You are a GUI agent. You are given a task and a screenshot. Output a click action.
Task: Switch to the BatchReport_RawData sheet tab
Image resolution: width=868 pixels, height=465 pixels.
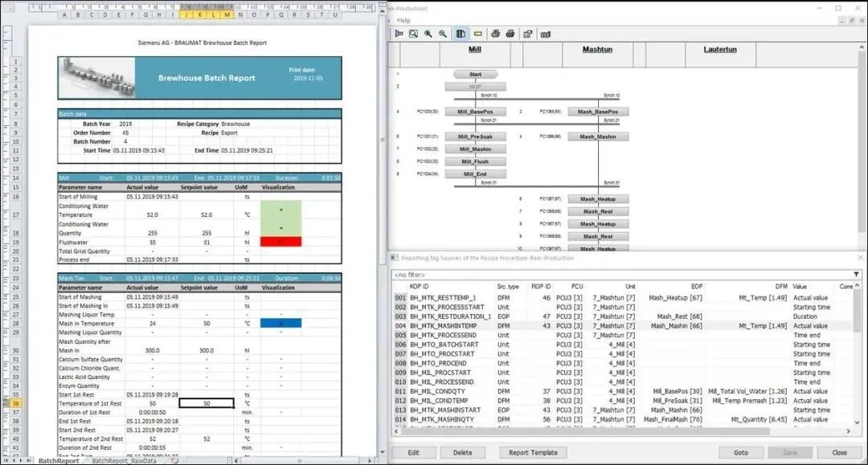[124, 460]
